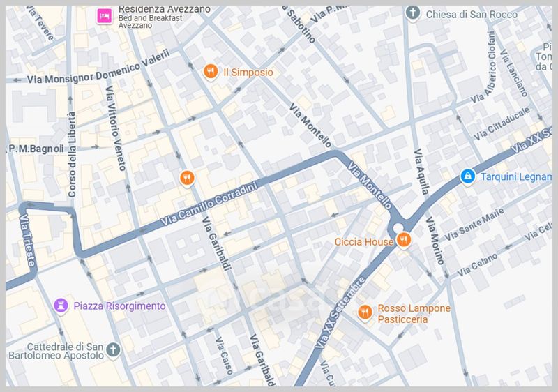558x392 pixels.
Task: Open the Piazza Risorgimento label
Action: 119,306
